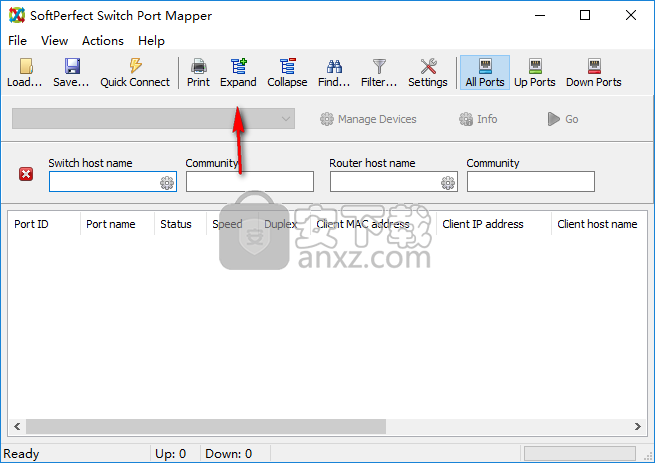Viewport: 655px width, 463px height.
Task: Show only Down Ports
Action: 594,73
